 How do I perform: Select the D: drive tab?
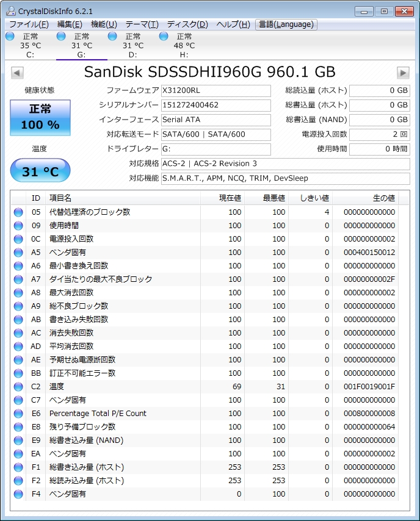pyautogui.click(x=132, y=45)
